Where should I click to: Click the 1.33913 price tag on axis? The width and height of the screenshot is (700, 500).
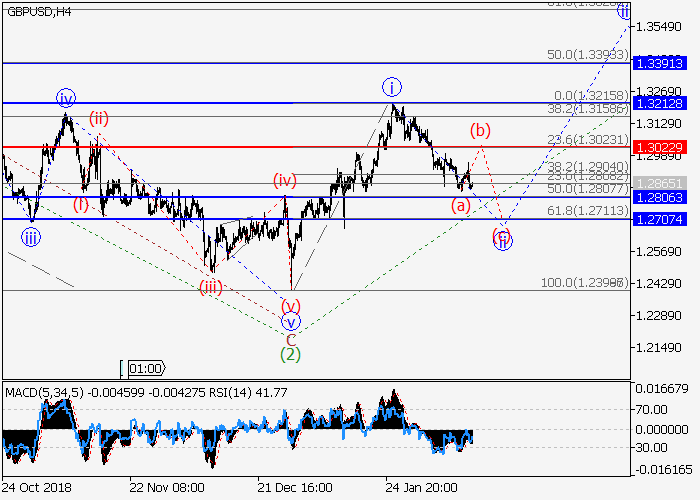[661, 63]
